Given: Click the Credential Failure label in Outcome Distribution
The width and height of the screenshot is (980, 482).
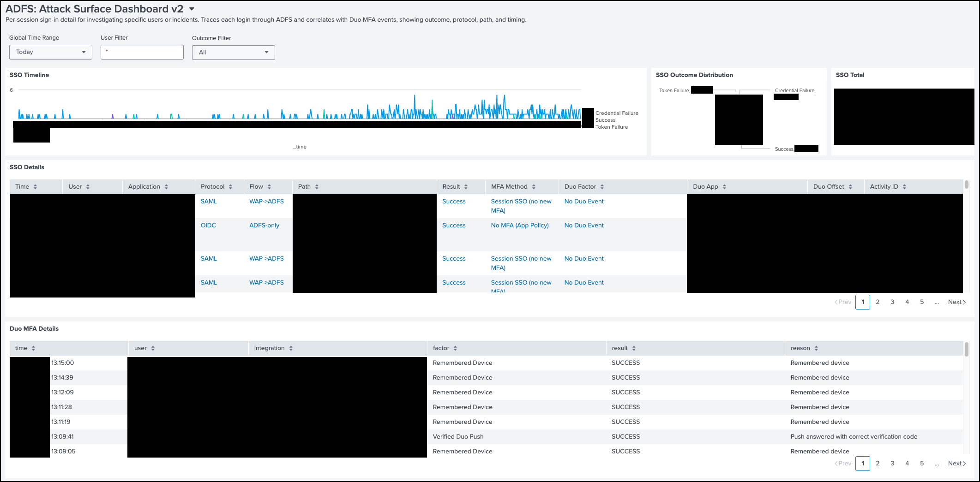Looking at the screenshot, I should [795, 90].
